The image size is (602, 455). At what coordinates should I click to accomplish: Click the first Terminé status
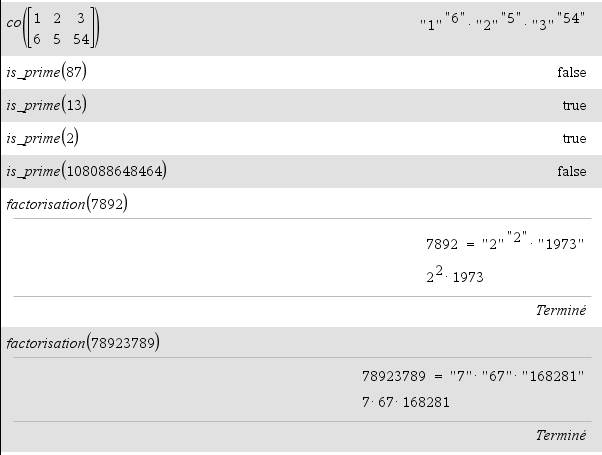pos(561,310)
